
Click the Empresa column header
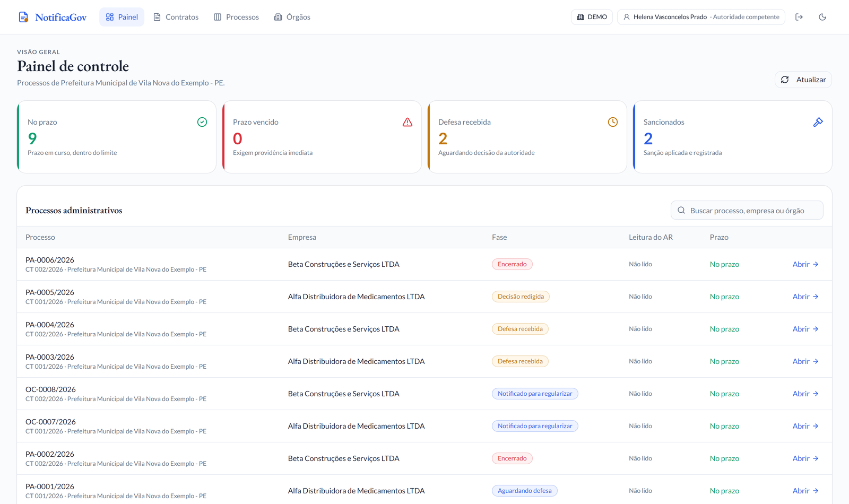(302, 237)
